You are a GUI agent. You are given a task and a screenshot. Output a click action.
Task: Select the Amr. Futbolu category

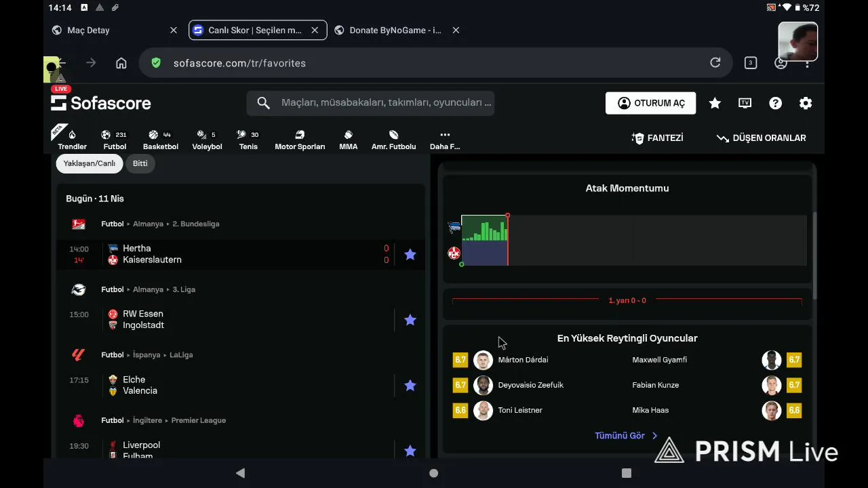[x=393, y=140]
